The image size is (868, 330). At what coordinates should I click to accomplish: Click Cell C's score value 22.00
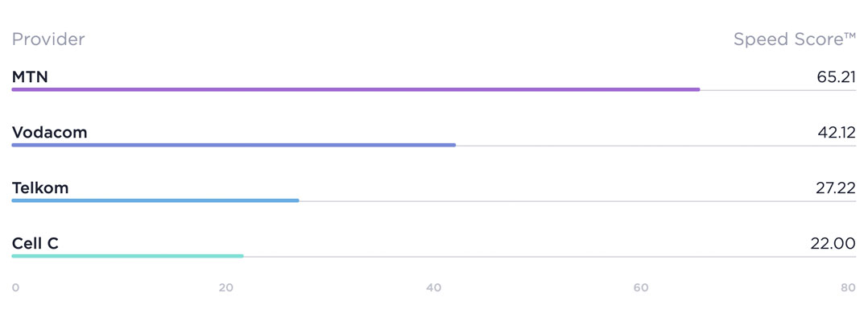point(834,244)
